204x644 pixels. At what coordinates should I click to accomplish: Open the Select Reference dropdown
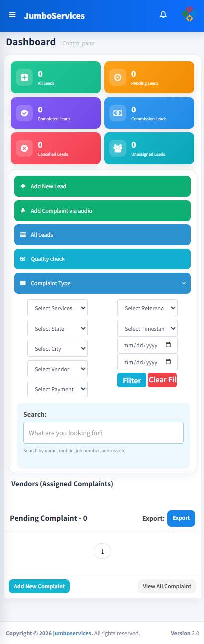pyautogui.click(x=147, y=308)
